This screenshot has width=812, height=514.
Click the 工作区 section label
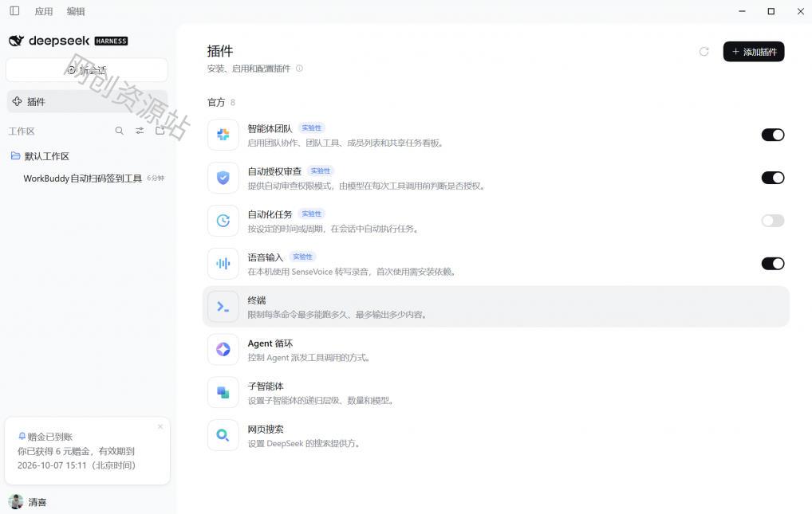click(22, 131)
